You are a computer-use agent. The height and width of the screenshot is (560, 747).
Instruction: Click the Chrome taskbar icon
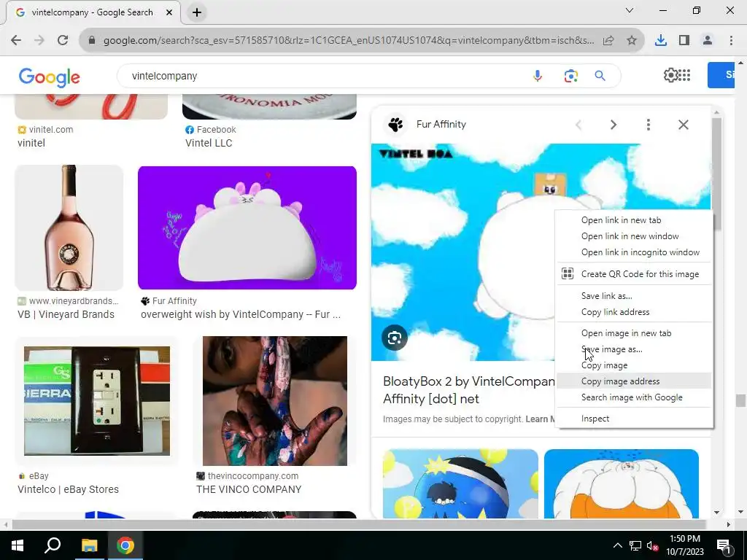125,545
